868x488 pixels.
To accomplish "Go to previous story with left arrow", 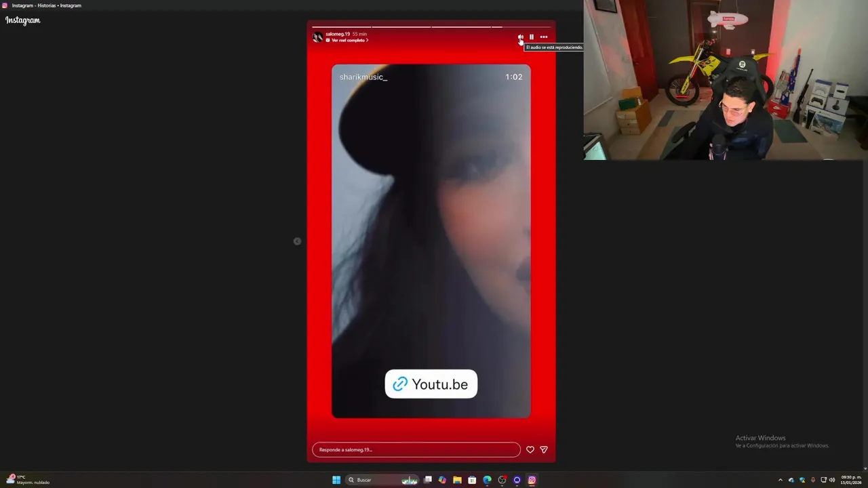I will point(297,241).
